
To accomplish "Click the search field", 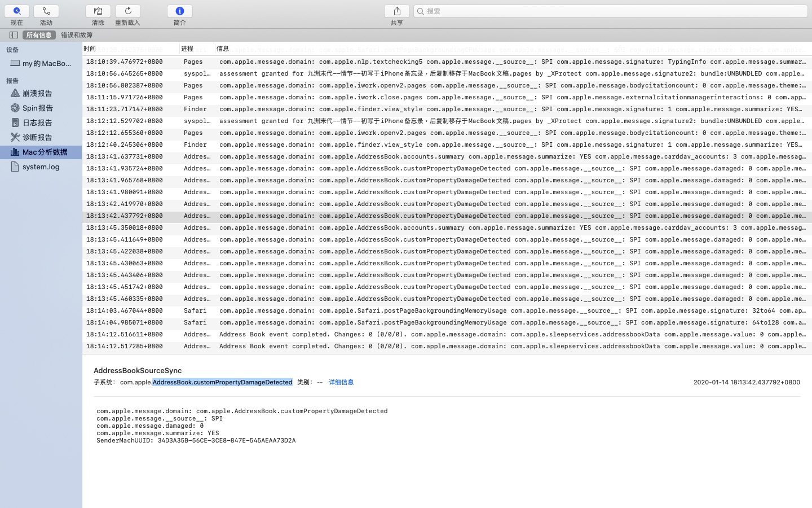I will coord(611,11).
